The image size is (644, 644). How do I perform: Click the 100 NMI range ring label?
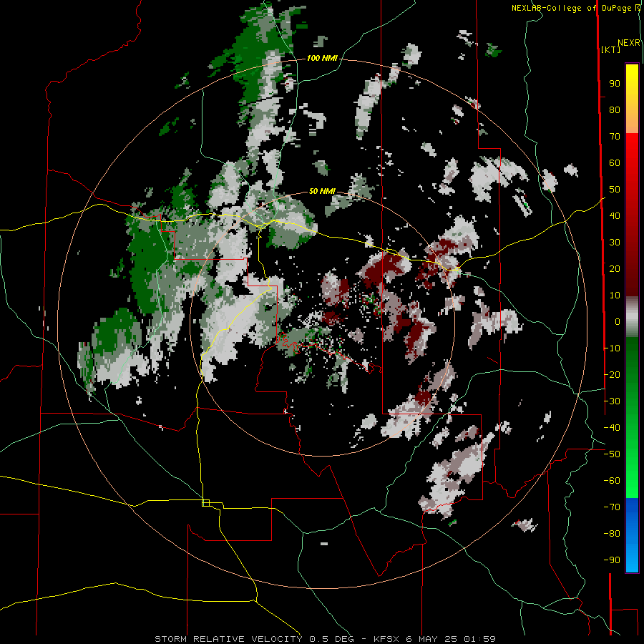click(322, 59)
